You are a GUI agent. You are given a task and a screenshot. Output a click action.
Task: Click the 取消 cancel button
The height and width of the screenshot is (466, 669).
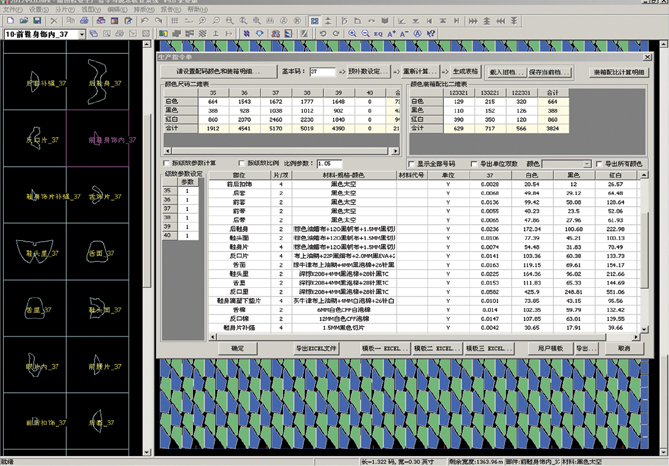tap(624, 348)
